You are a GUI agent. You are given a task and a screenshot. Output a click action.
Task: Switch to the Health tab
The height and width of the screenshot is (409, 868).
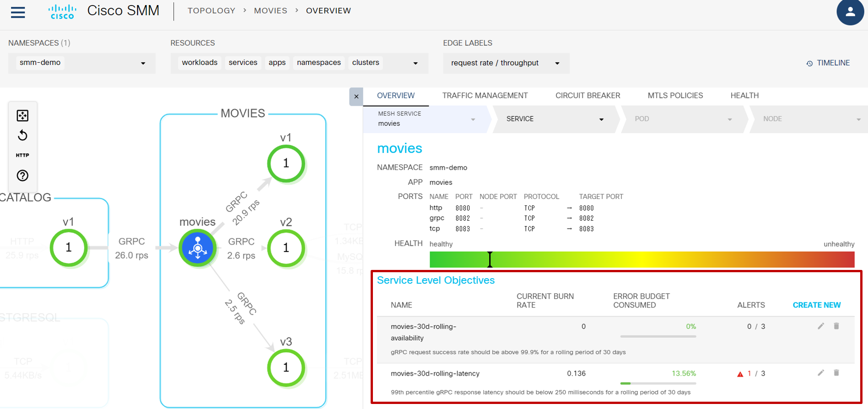[744, 96]
